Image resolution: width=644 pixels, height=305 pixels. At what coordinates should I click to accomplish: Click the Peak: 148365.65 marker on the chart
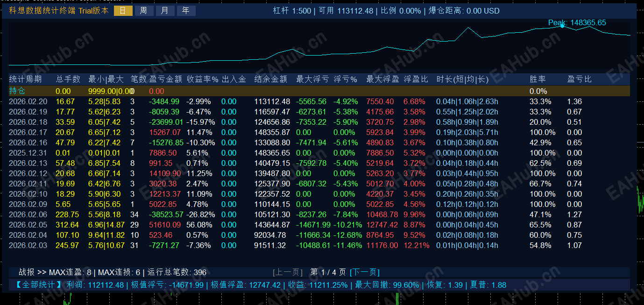coord(576,22)
